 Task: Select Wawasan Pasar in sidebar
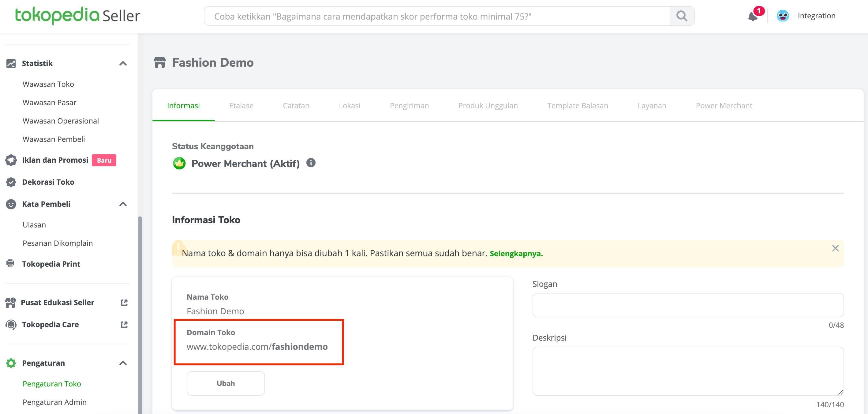point(49,102)
